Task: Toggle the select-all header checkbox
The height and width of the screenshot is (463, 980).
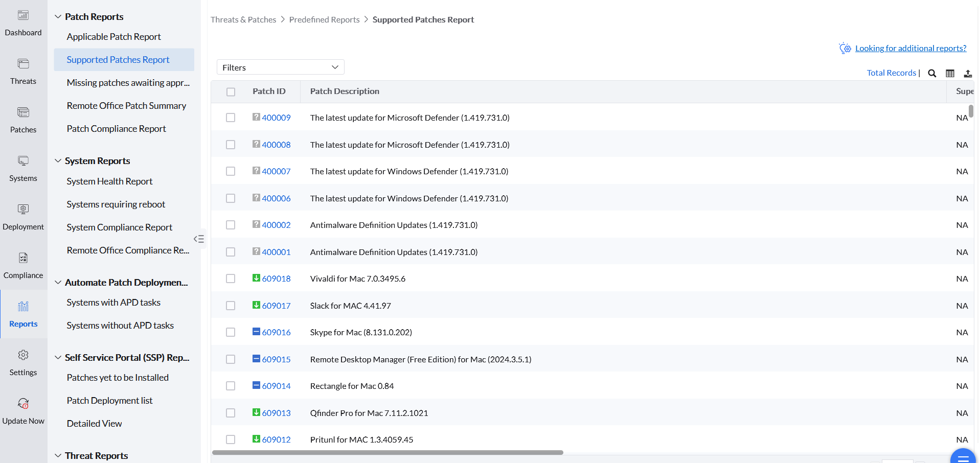Action: pyautogui.click(x=231, y=92)
